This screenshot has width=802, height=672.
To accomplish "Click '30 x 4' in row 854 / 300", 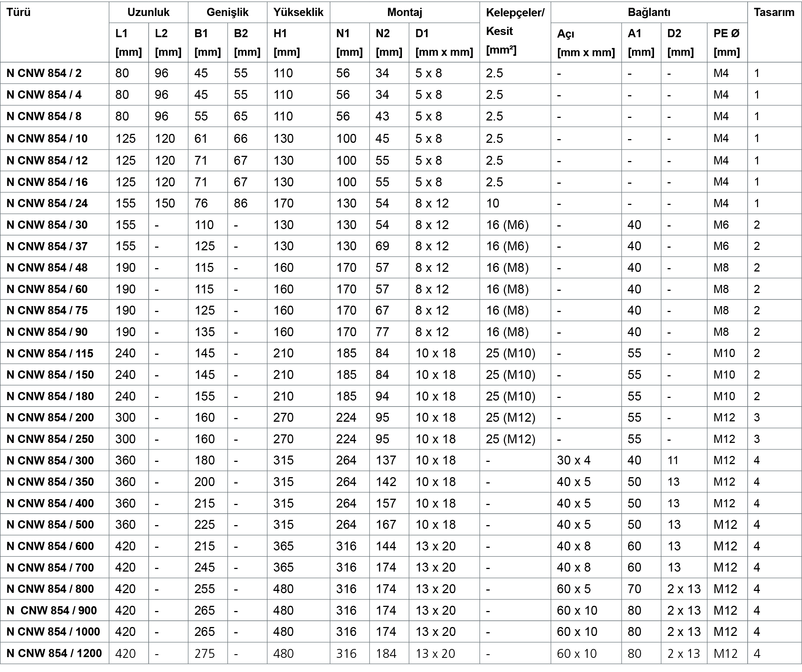I will click(574, 460).
